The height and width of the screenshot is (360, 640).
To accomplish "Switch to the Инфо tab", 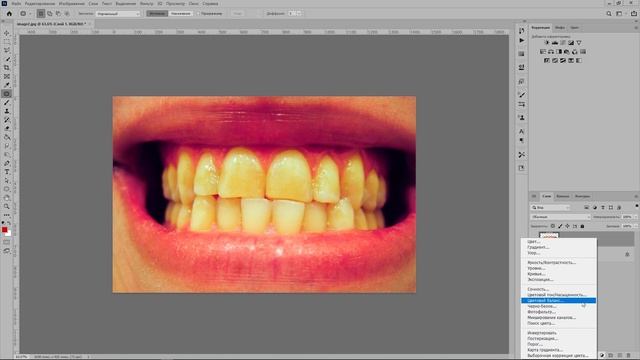I will pyautogui.click(x=560, y=27).
